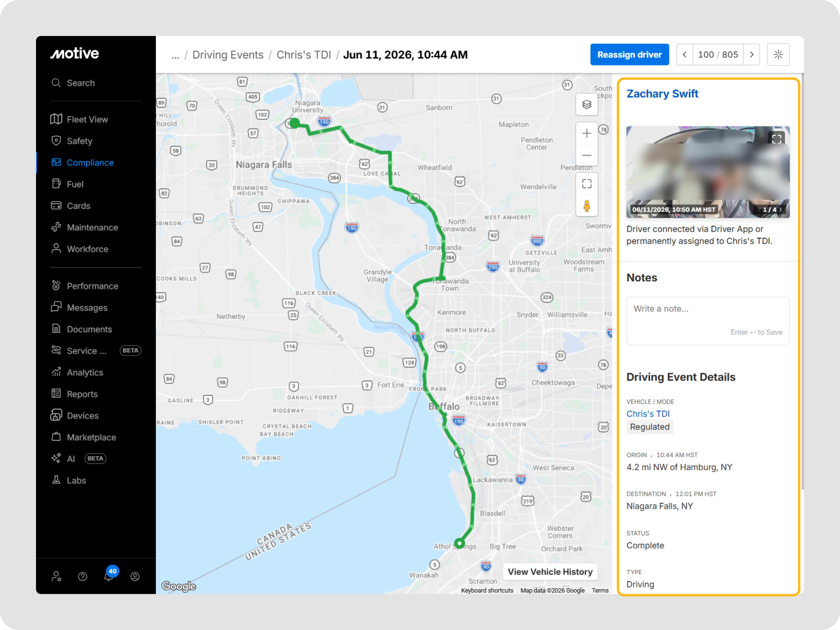Show next dashcam image arrow

(x=781, y=210)
